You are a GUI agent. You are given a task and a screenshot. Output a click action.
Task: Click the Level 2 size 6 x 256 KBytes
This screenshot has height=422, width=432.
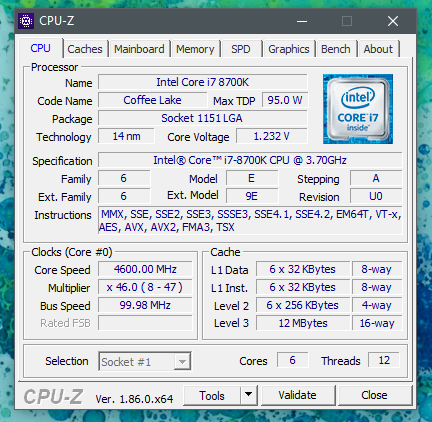pyautogui.click(x=303, y=305)
